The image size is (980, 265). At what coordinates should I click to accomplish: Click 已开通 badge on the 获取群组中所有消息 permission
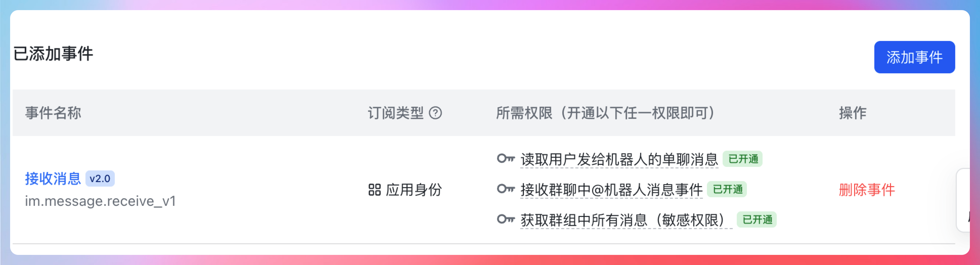click(757, 220)
